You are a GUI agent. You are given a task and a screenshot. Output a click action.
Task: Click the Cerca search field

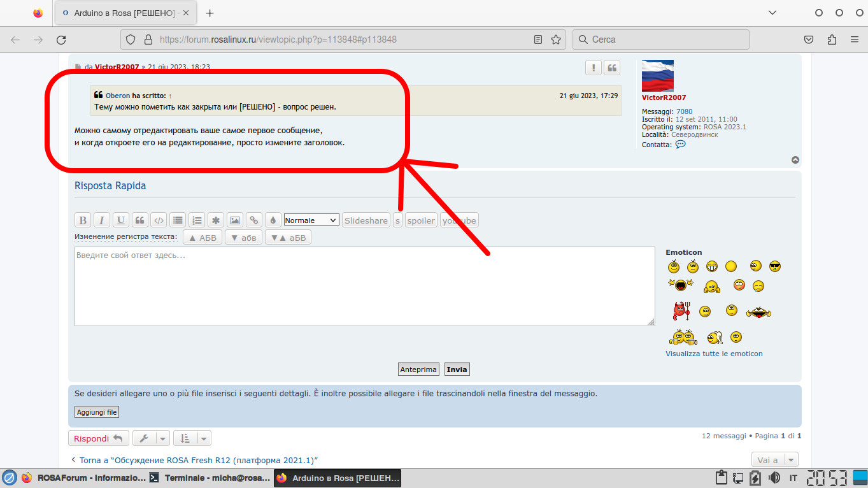pyautogui.click(x=661, y=39)
